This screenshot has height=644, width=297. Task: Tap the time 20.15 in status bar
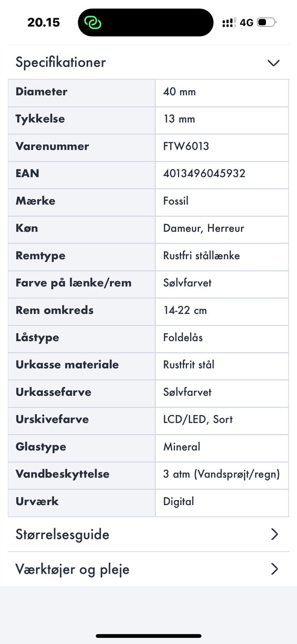click(43, 22)
